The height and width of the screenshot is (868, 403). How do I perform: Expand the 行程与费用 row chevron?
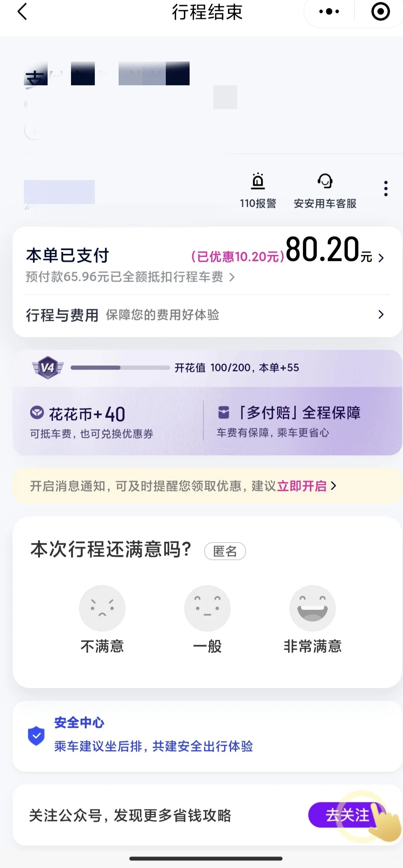click(x=207, y=315)
